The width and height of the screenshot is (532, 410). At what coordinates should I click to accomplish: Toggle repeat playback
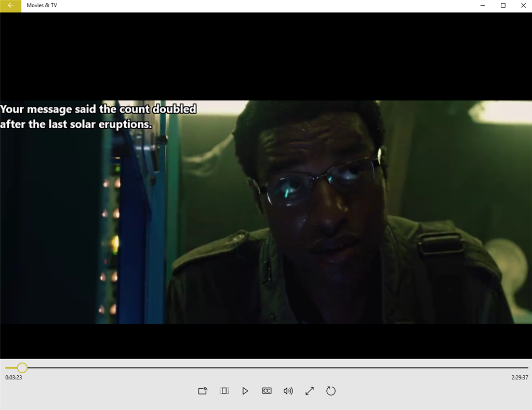[x=331, y=391]
